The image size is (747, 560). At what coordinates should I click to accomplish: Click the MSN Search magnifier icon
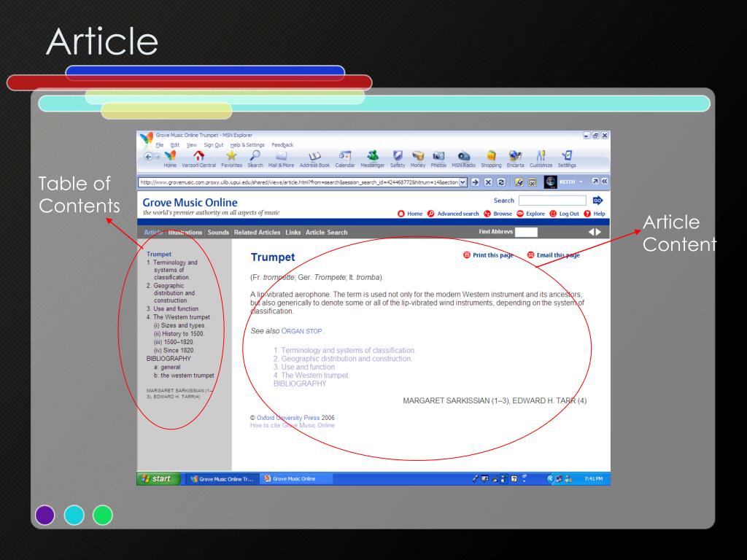coord(255,158)
